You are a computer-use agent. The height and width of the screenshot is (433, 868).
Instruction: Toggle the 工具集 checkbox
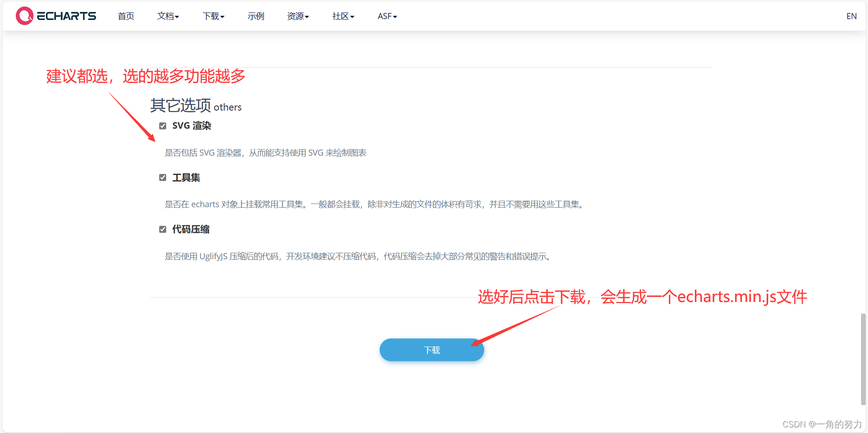coord(162,177)
